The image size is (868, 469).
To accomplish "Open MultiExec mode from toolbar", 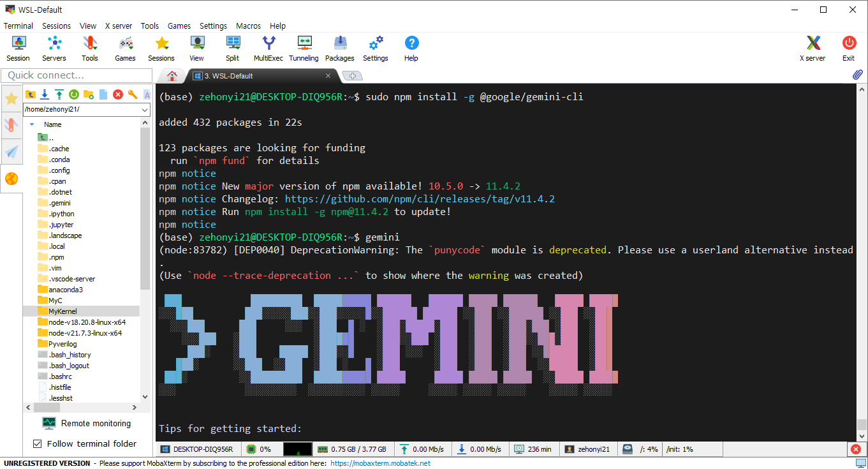I will pos(268,48).
